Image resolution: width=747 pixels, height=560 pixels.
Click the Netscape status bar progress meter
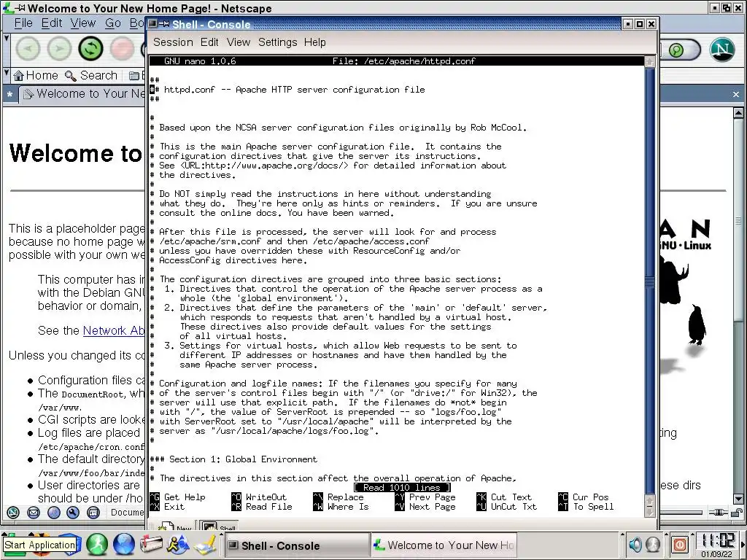click(x=681, y=513)
